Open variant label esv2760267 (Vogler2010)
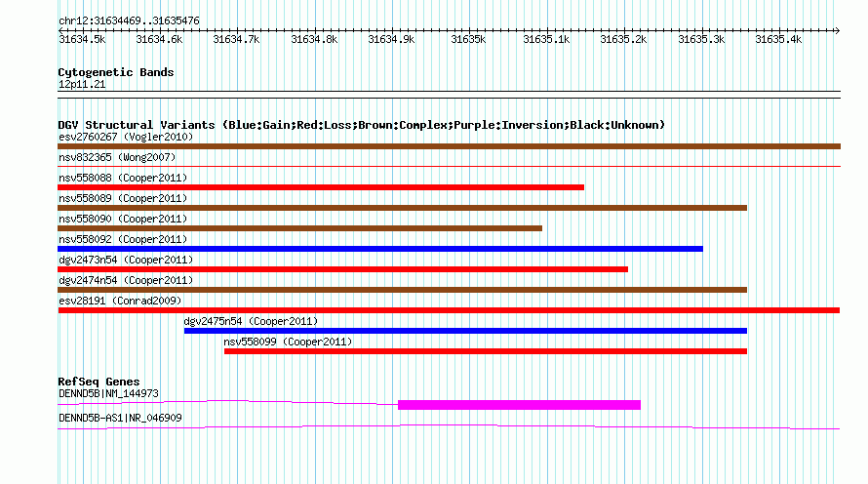 (x=126, y=137)
